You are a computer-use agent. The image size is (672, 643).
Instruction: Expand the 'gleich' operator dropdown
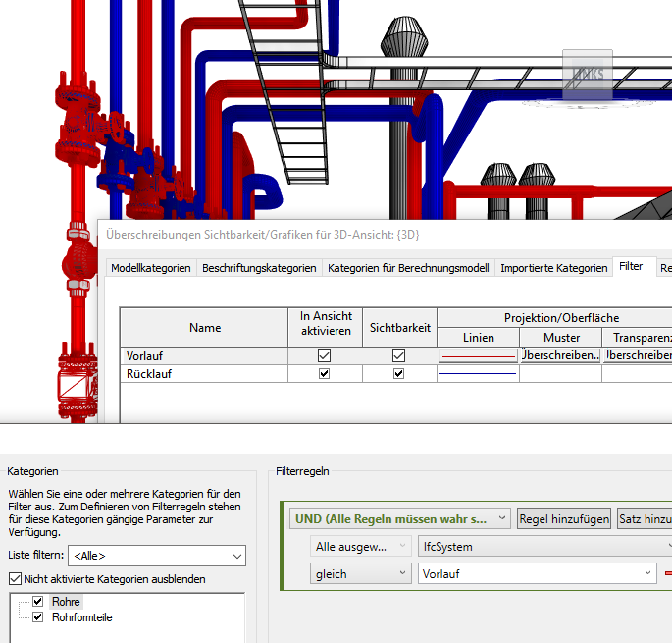tap(360, 573)
